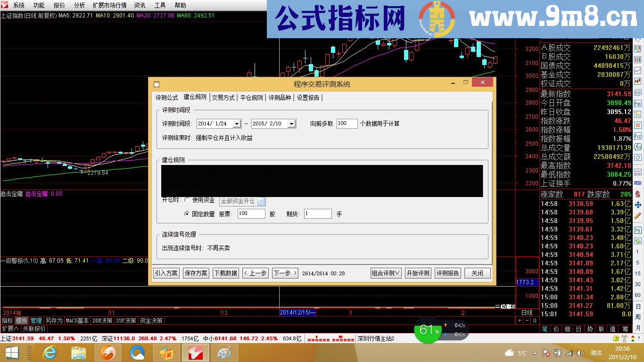
Task: Switch to the 设置报告 tab
Action: tap(308, 98)
